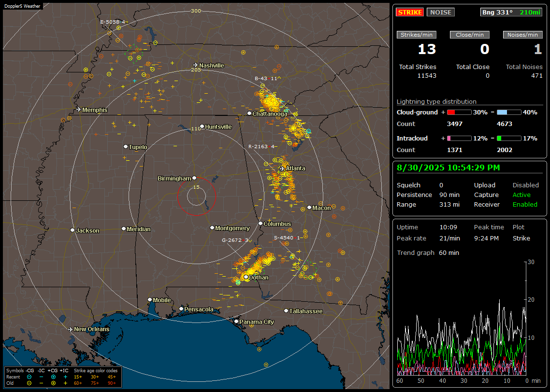Click storm label B-43-11

click(x=268, y=79)
